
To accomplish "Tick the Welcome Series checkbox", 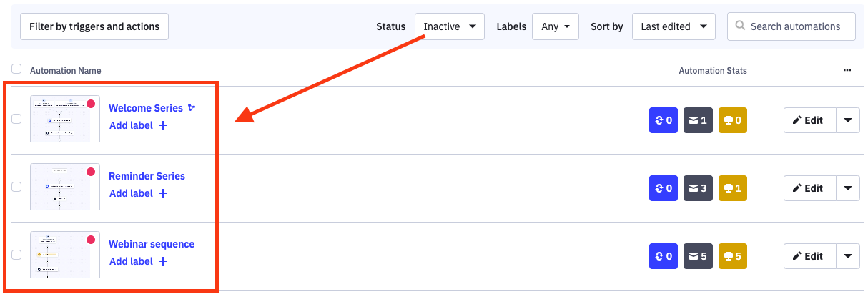I will [16, 119].
